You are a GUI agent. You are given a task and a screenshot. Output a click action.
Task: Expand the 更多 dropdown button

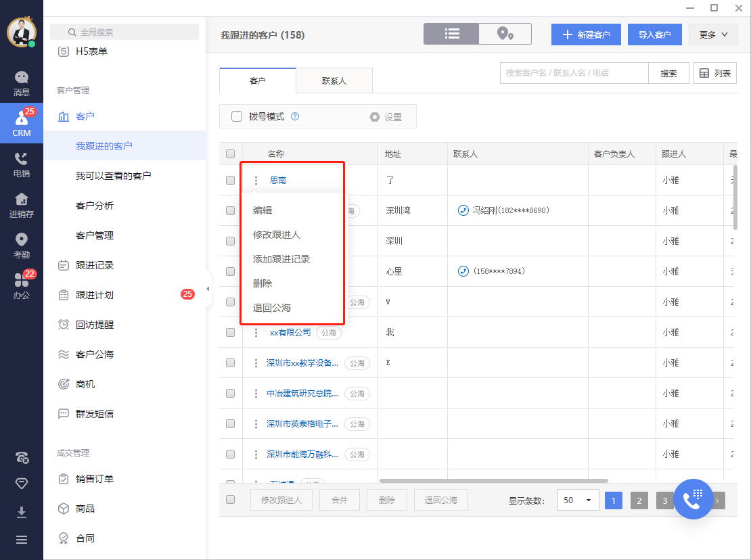(713, 34)
